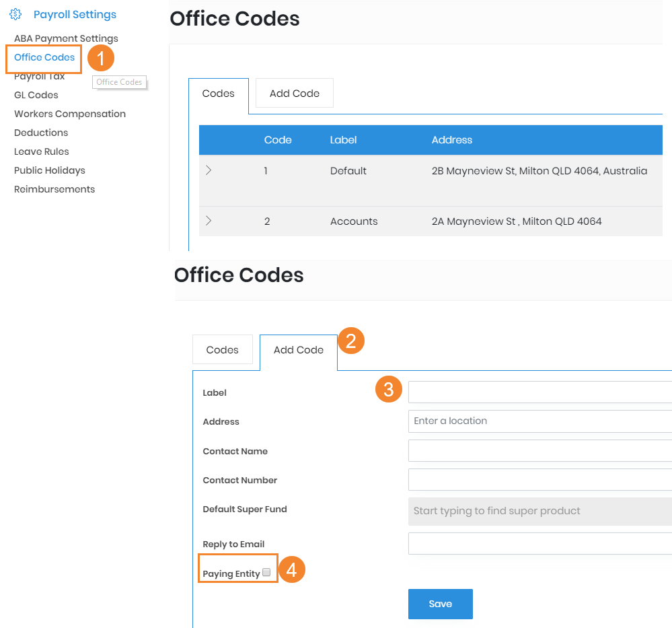Switch to the Add Code tab
The width and height of the screenshot is (672, 628).
[298, 349]
